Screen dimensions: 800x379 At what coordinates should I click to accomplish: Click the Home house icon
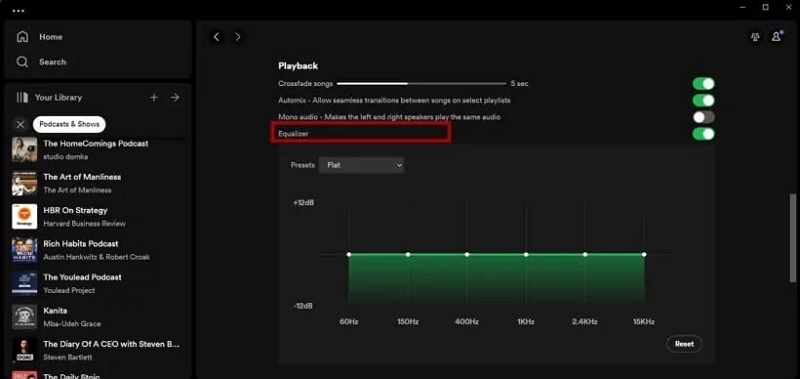[22, 37]
